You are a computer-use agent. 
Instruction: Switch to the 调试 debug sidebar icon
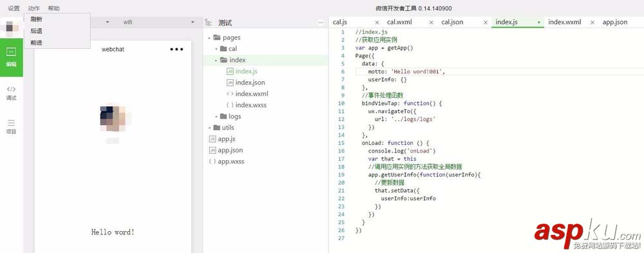click(x=12, y=93)
